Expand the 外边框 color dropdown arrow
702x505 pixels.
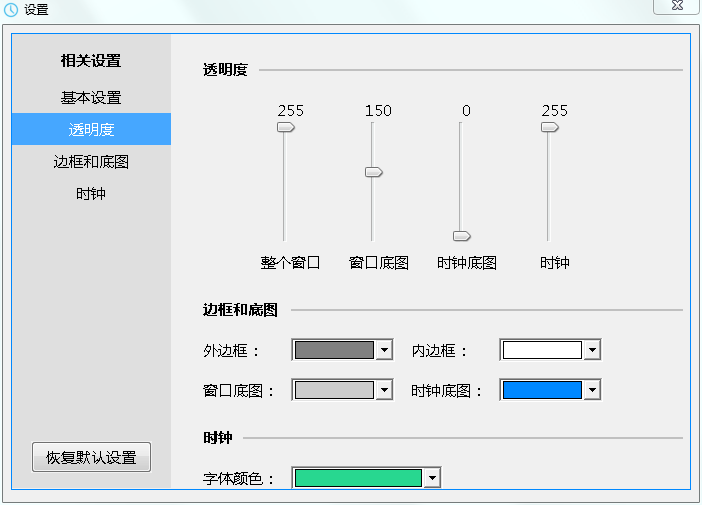pyautogui.click(x=383, y=350)
